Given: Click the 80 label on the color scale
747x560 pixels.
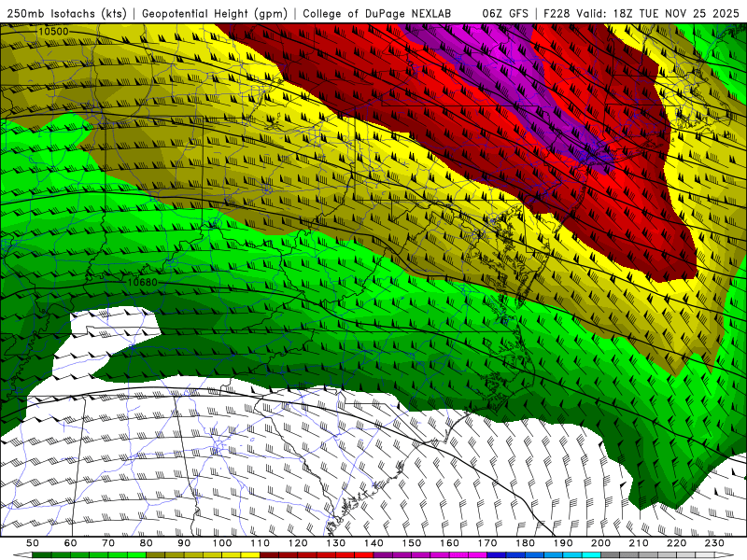Looking at the screenshot, I should (x=146, y=543).
